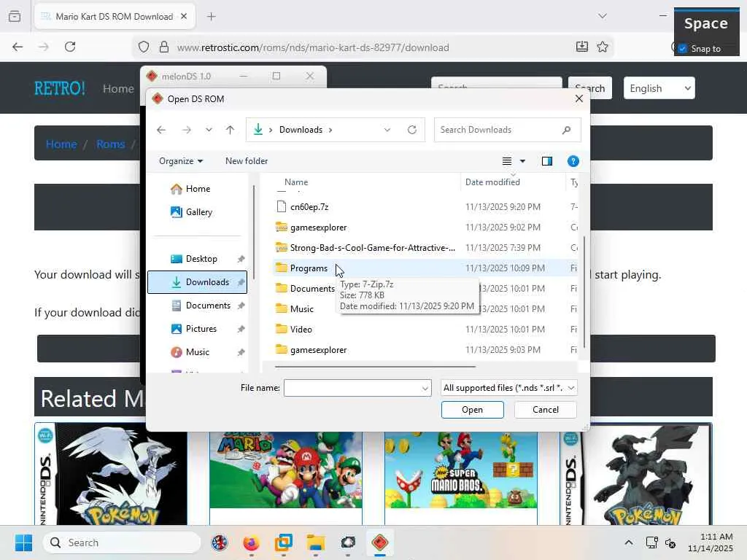Open the Firefox tracking protection shield
This screenshot has width=747, height=560.
point(144,47)
